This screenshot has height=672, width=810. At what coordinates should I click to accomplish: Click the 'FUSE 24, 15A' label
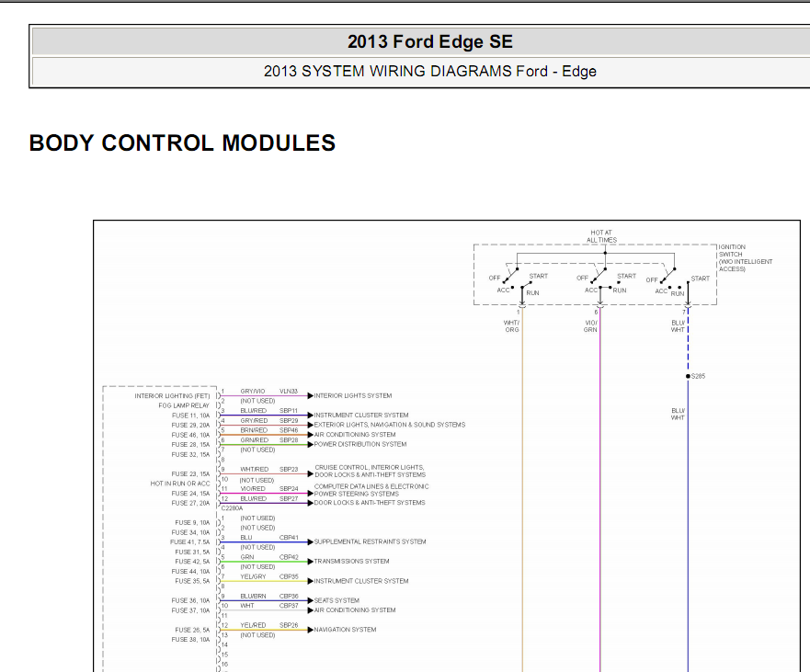click(x=190, y=494)
